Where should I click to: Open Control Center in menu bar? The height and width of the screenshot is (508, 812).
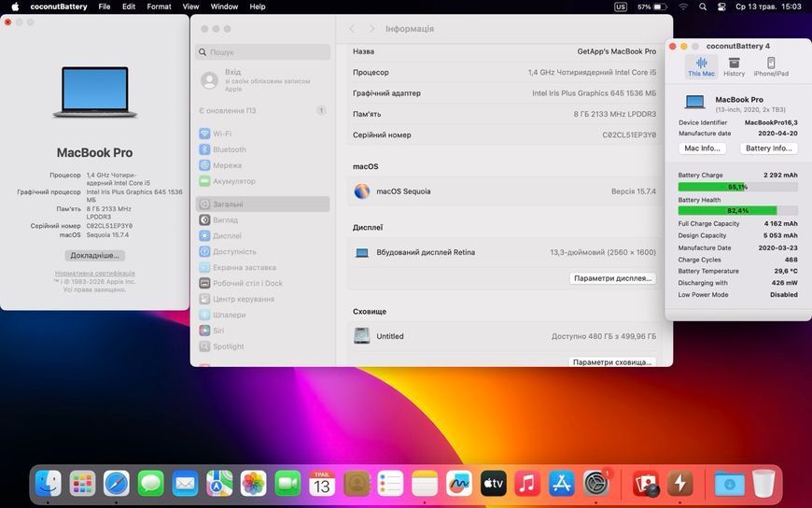tap(721, 7)
